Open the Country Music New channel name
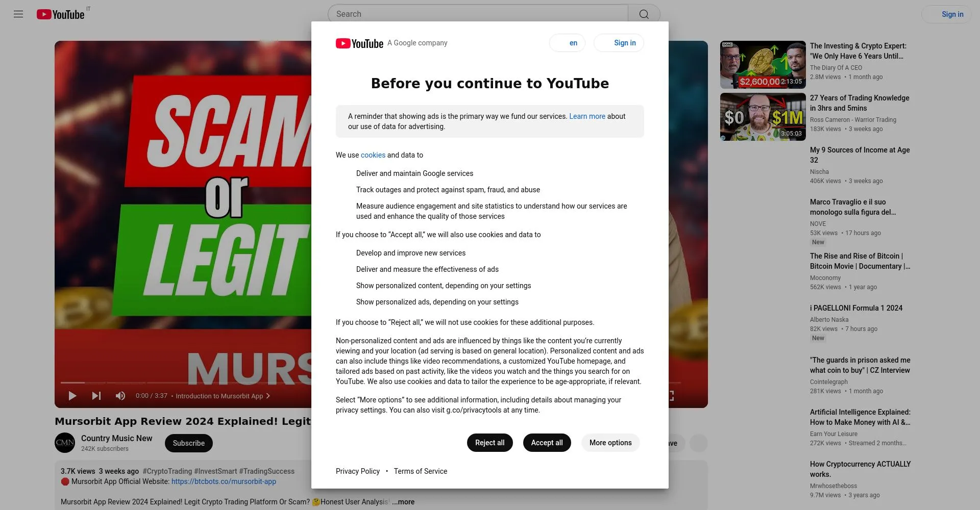 116,438
